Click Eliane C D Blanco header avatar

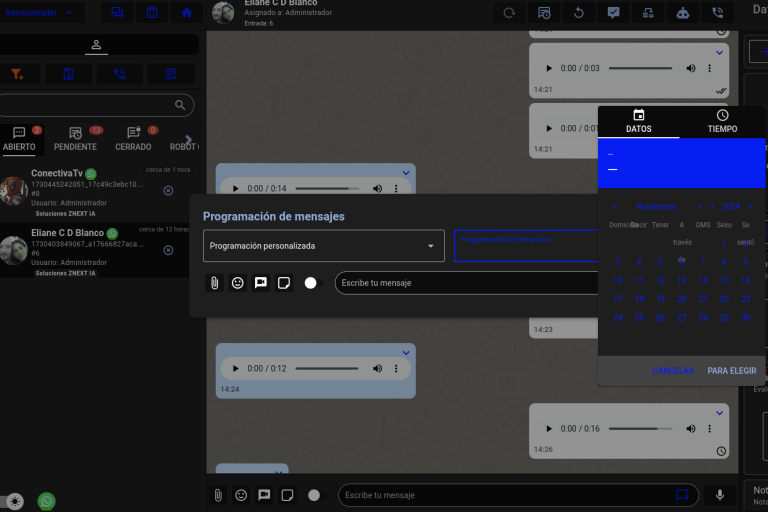(x=223, y=13)
